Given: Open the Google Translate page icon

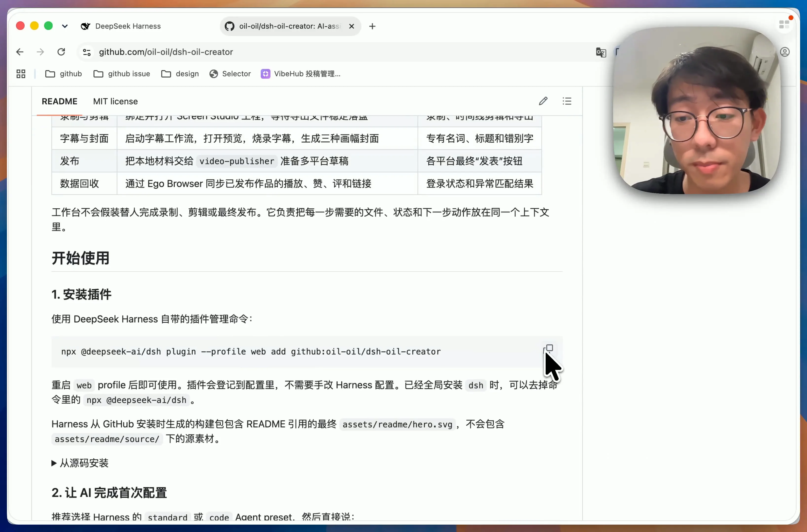Looking at the screenshot, I should click(601, 52).
